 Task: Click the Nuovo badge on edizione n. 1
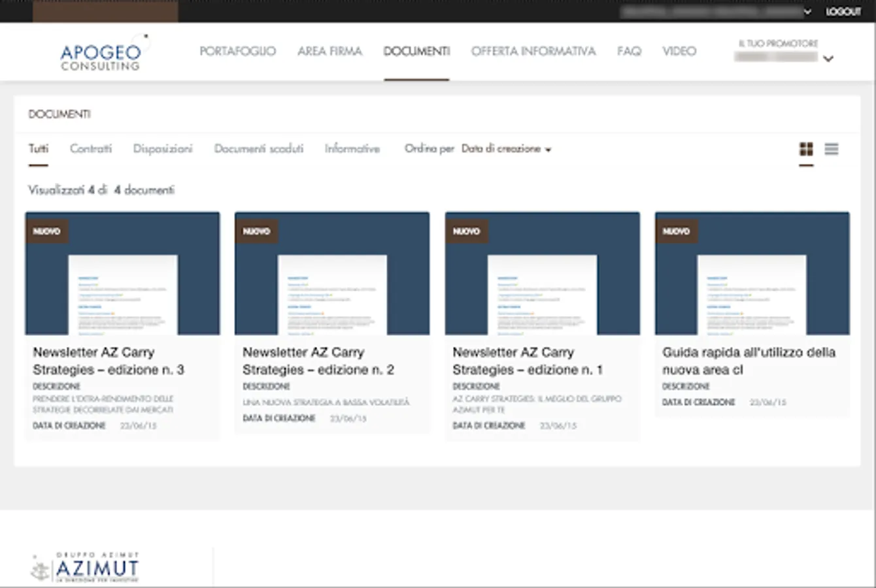pyautogui.click(x=466, y=231)
